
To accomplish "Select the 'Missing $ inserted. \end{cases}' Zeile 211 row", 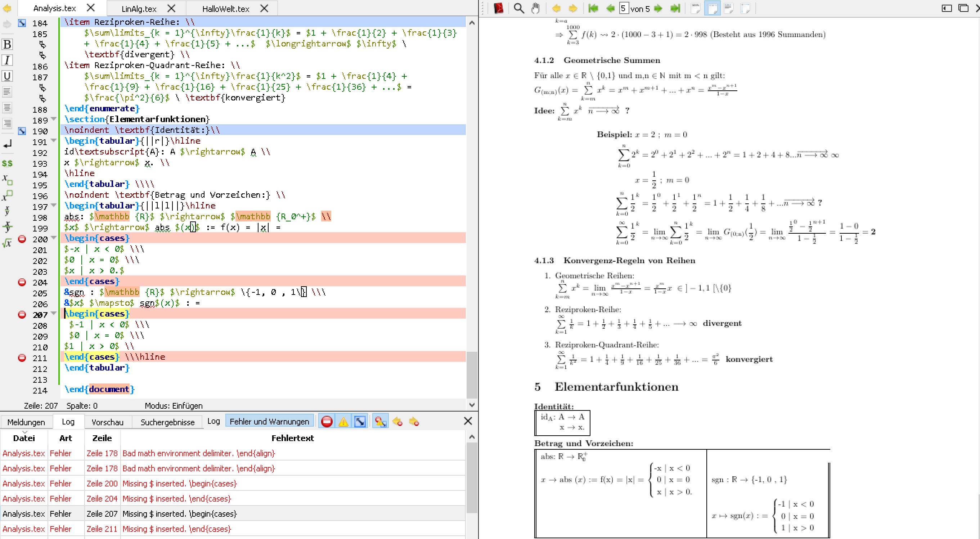I will tap(233, 529).
